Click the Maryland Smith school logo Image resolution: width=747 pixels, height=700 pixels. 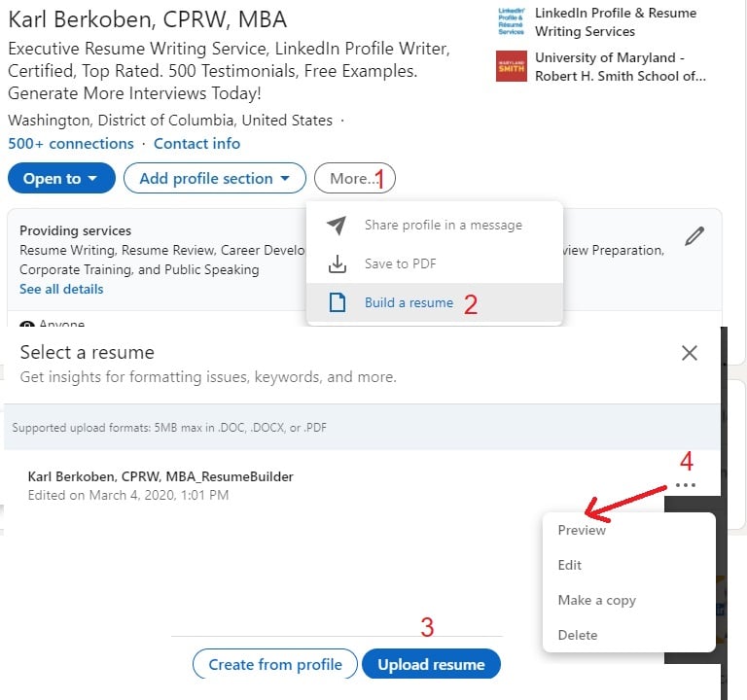(512, 66)
